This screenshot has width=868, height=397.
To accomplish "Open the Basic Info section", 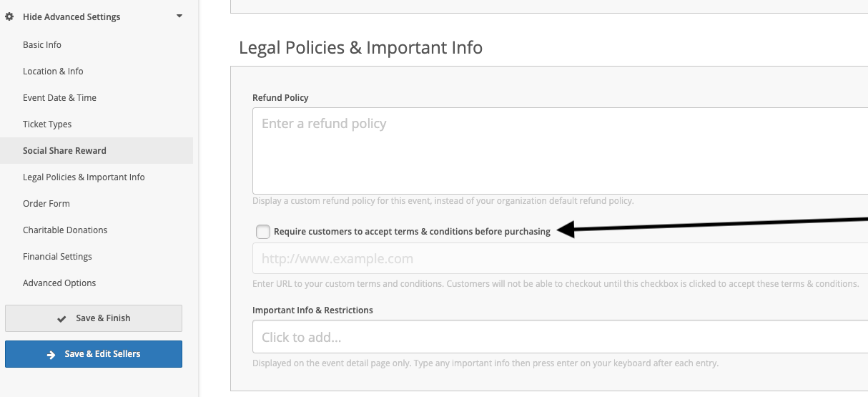I will [42, 44].
